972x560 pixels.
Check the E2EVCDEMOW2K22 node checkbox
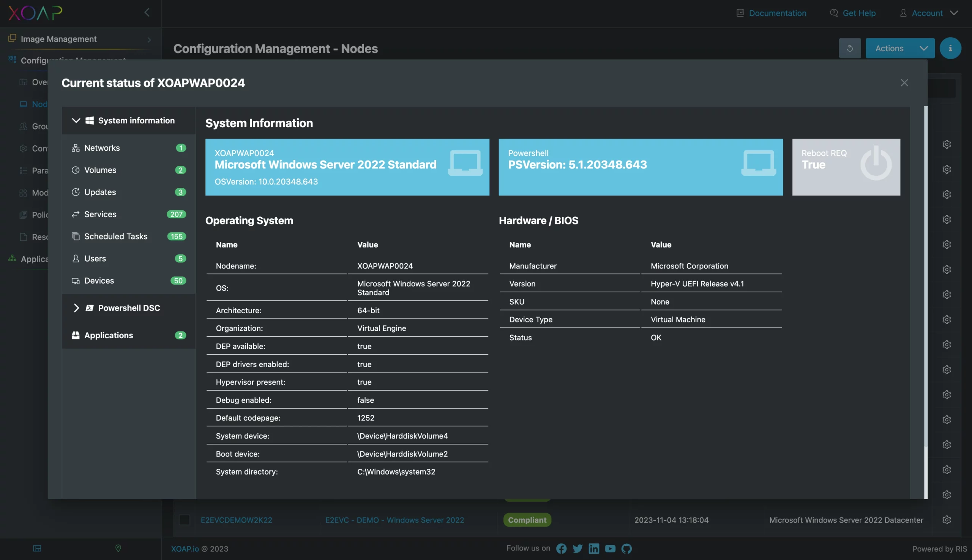tap(184, 519)
